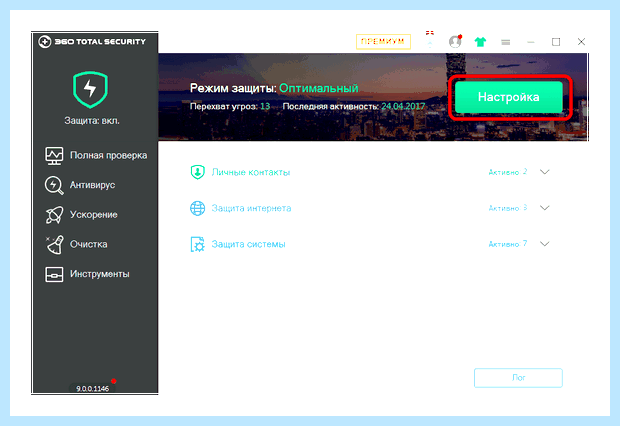The image size is (620, 426).
Task: Open the user account avatar icon
Action: [455, 42]
